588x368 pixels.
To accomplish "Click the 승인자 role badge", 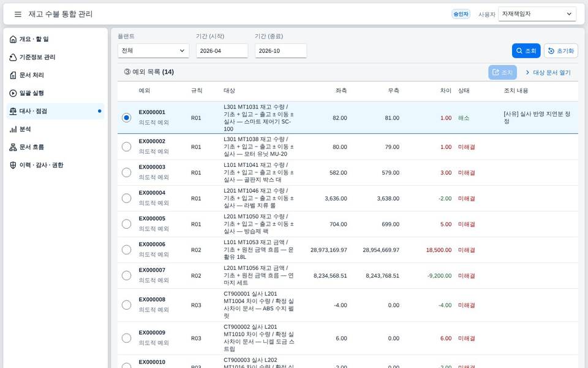I will (461, 14).
